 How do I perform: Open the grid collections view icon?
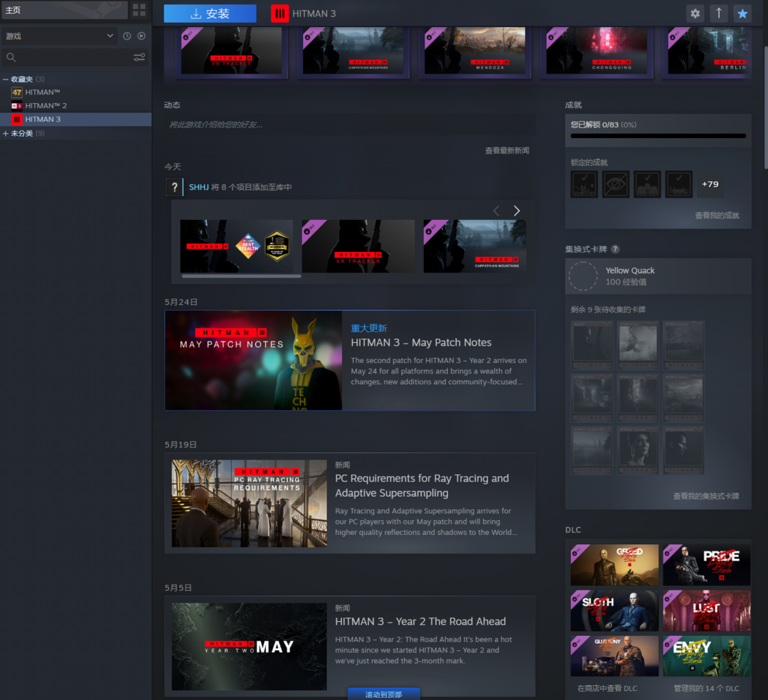click(x=139, y=10)
